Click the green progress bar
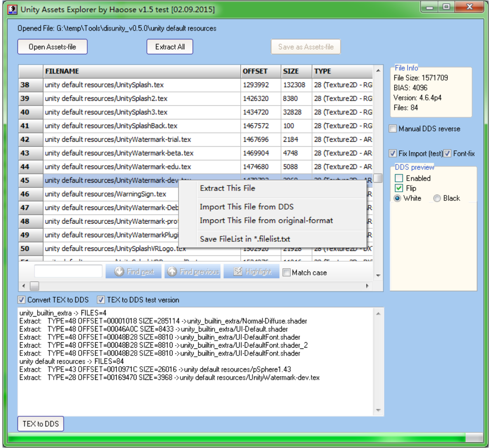This screenshot has height=448, width=489. (245, 438)
